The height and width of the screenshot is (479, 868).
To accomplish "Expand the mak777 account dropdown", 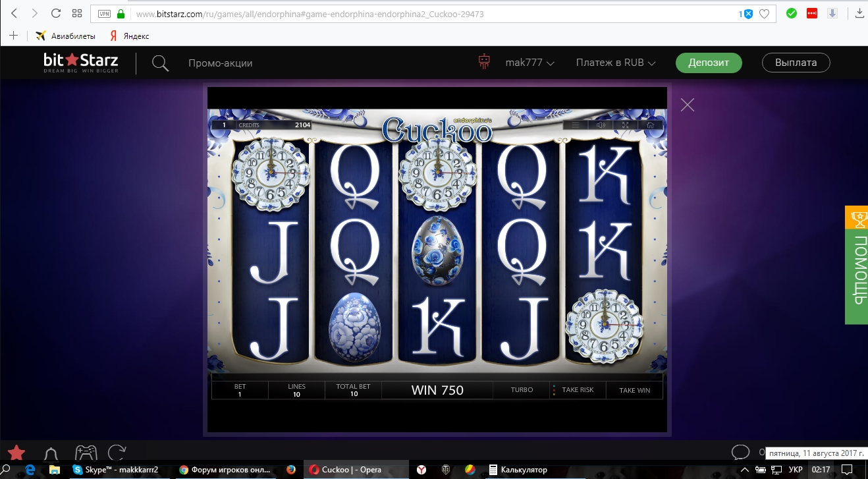I will click(529, 63).
